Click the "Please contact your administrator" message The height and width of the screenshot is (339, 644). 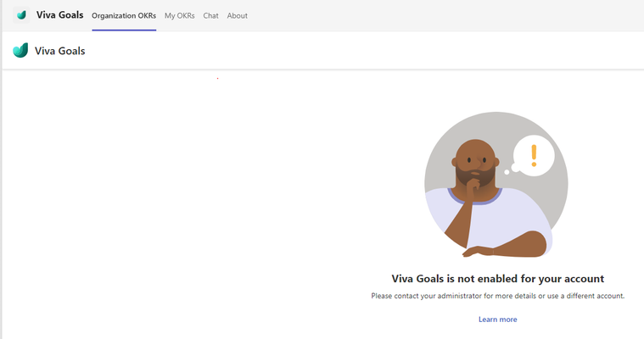point(498,296)
